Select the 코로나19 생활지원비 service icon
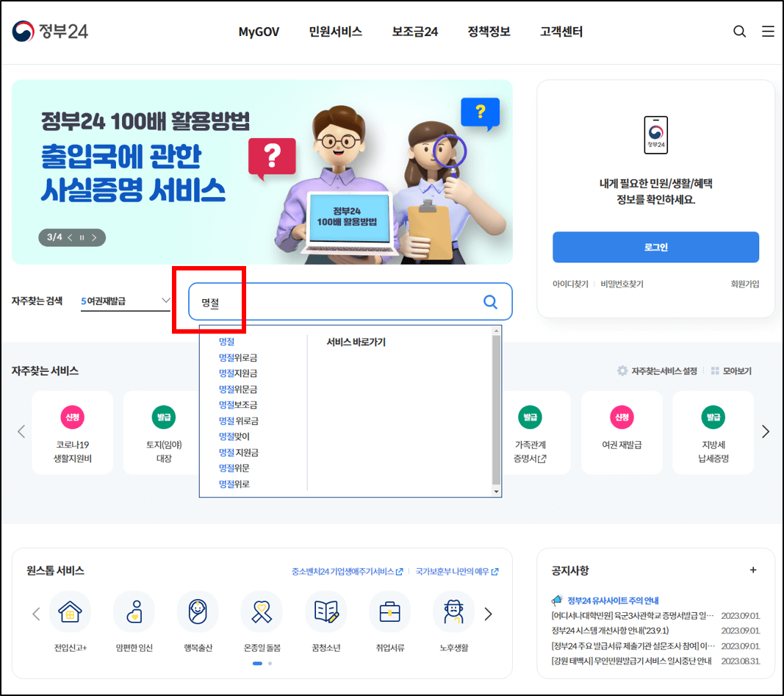784x696 pixels. tap(73, 415)
